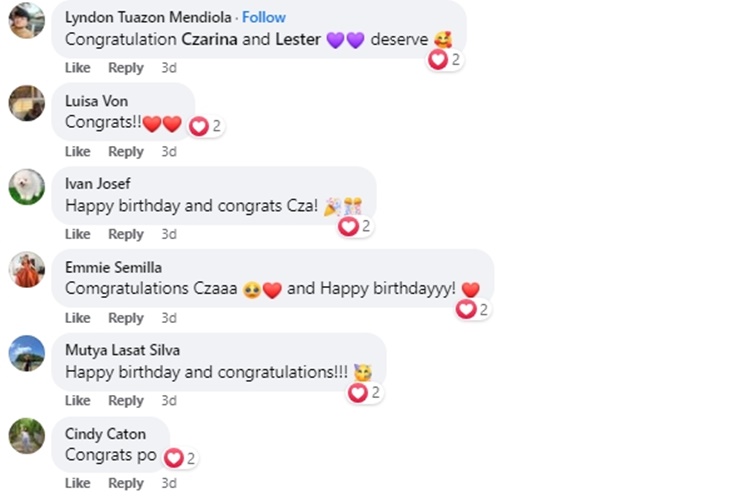Show reactions on Mutya Lasat Silva's comment
The image size is (750, 498).
364,393
